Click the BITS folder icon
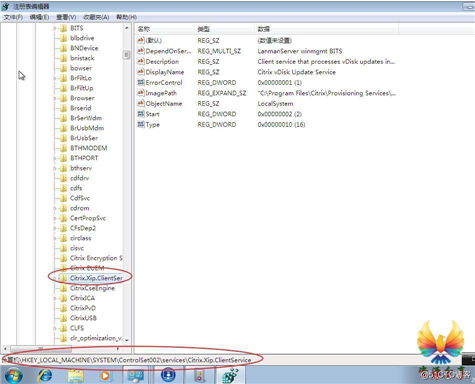The width and height of the screenshot is (475, 384). 63,28
